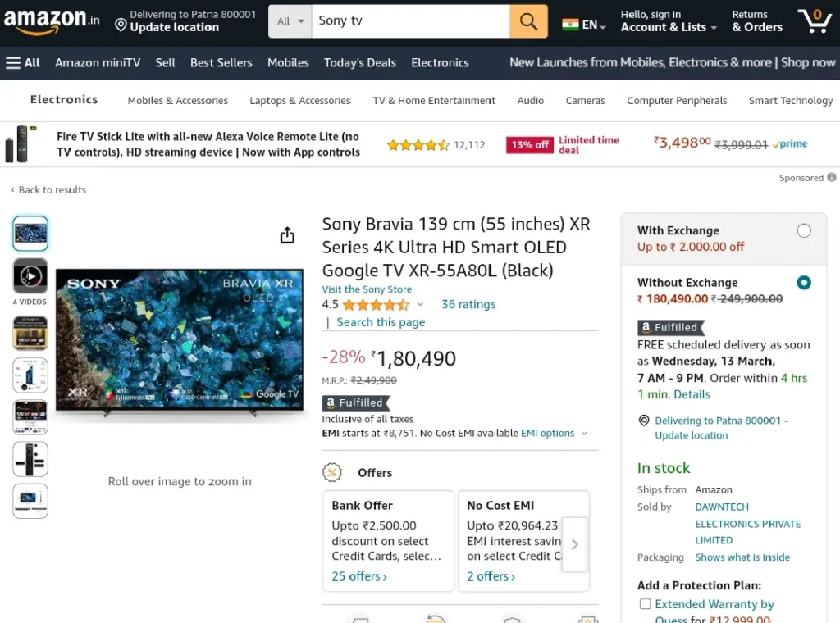The height and width of the screenshot is (623, 840).
Task: Check the Extended Warranty protection plan box
Action: pyautogui.click(x=645, y=603)
